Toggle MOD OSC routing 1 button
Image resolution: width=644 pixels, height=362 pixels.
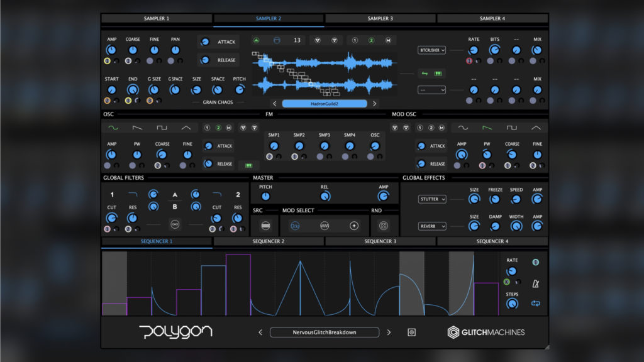419,128
